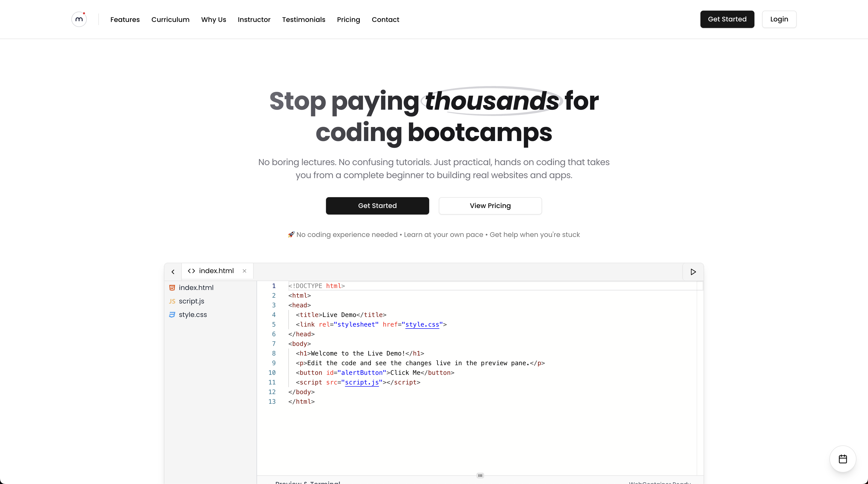
Task: Open style.css from the file tree
Action: 192,315
